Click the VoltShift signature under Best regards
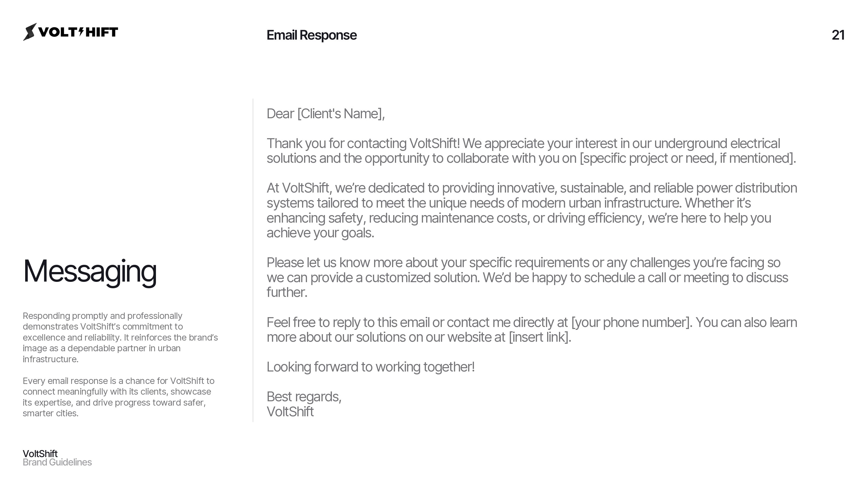 290,412
